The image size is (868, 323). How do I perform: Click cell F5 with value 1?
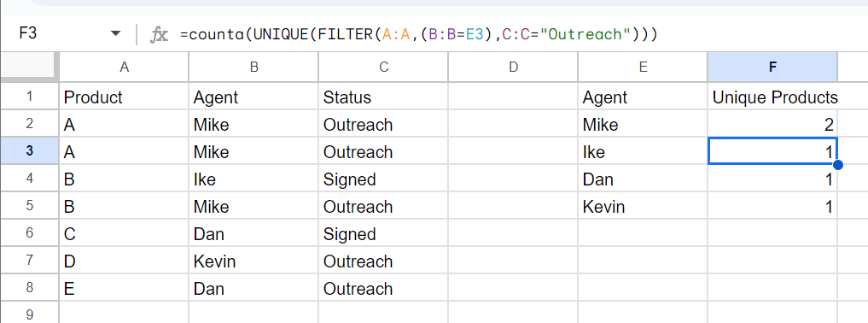pyautogui.click(x=772, y=206)
